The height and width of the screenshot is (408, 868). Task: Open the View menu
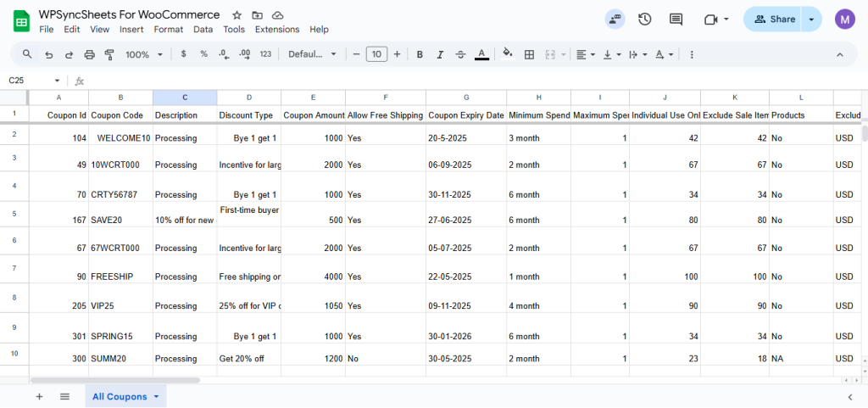(100, 30)
